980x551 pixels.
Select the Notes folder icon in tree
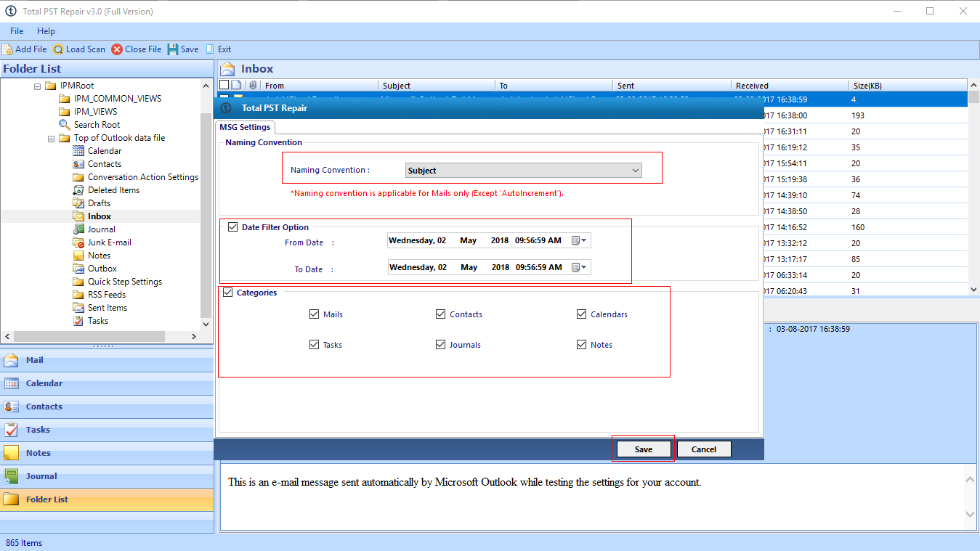[x=78, y=256]
